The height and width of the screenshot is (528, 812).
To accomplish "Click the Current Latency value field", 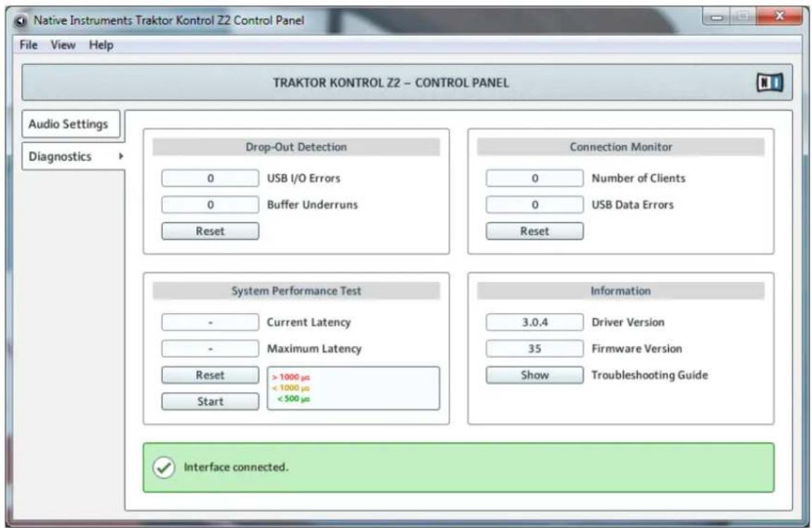I will (x=210, y=322).
